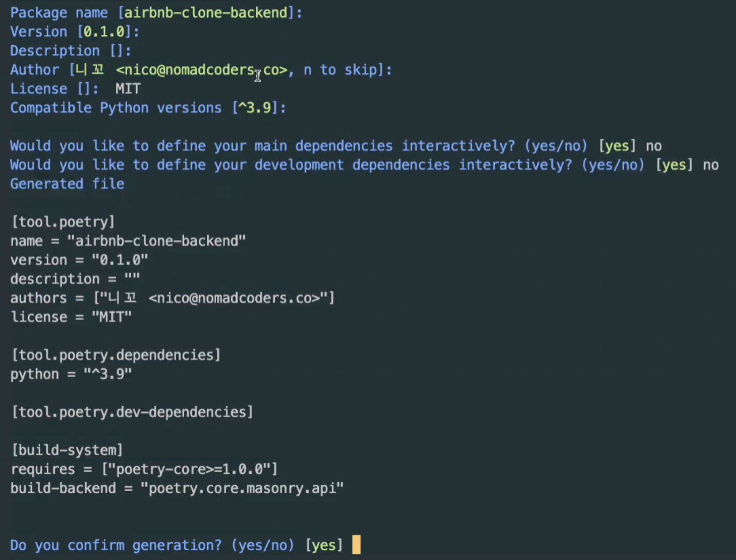
Task: Click the build-backend = "poetry.core.masonry.api" line
Action: tap(177, 488)
